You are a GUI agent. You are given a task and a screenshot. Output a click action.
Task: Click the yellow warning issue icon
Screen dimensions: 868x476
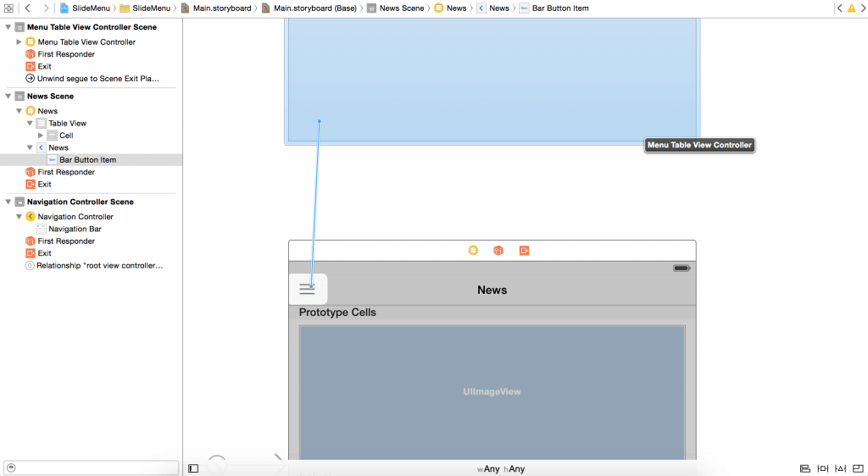[x=851, y=8]
